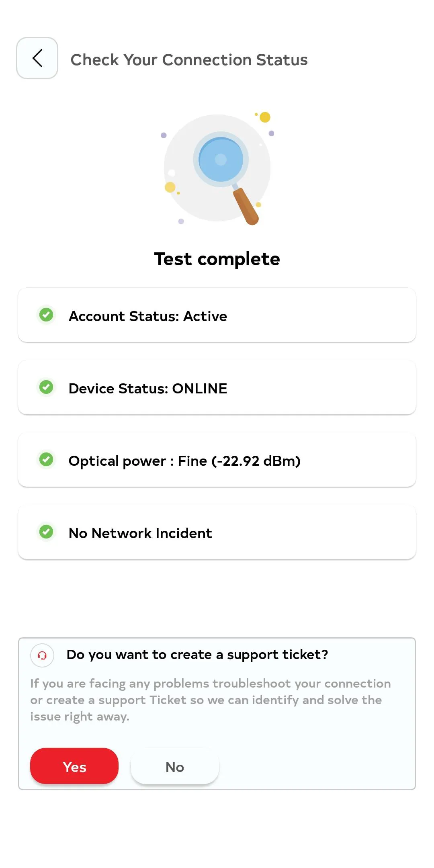Image resolution: width=434 pixels, height=868 pixels.
Task: Click the check icon next to Optical power
Action: tap(46, 460)
